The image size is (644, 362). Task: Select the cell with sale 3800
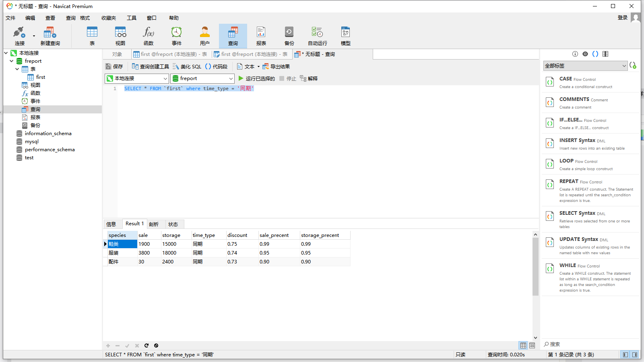[x=149, y=253]
